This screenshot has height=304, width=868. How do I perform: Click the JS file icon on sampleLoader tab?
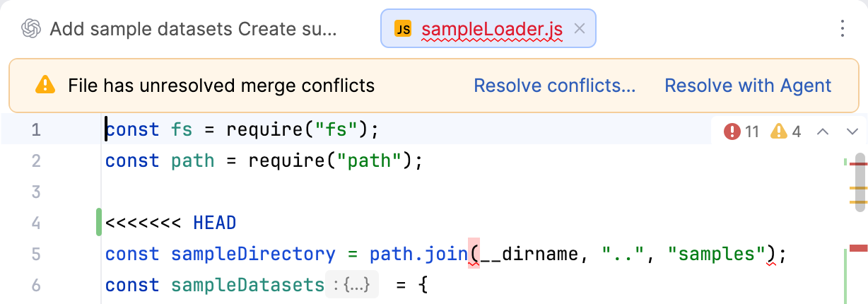pyautogui.click(x=403, y=29)
